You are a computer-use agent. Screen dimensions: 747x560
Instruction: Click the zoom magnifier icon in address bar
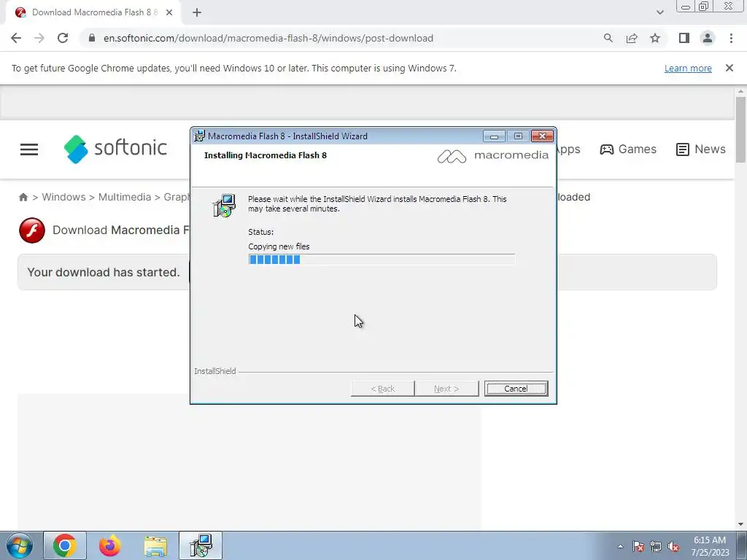[608, 38]
